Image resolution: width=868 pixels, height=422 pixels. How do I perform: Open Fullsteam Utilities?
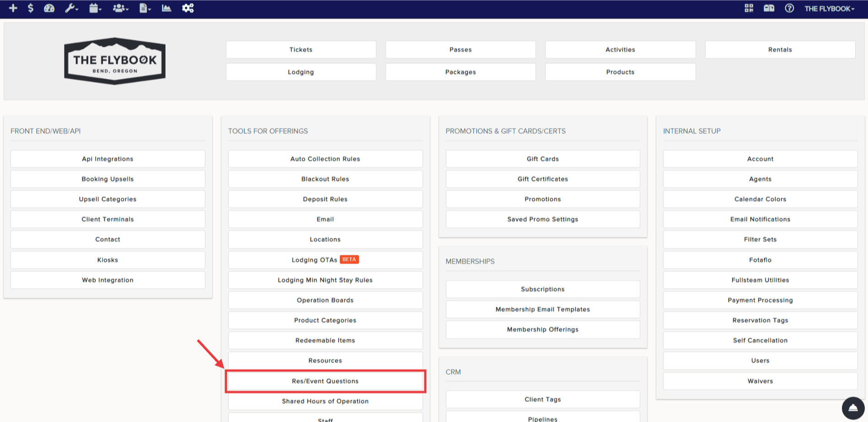coord(761,280)
